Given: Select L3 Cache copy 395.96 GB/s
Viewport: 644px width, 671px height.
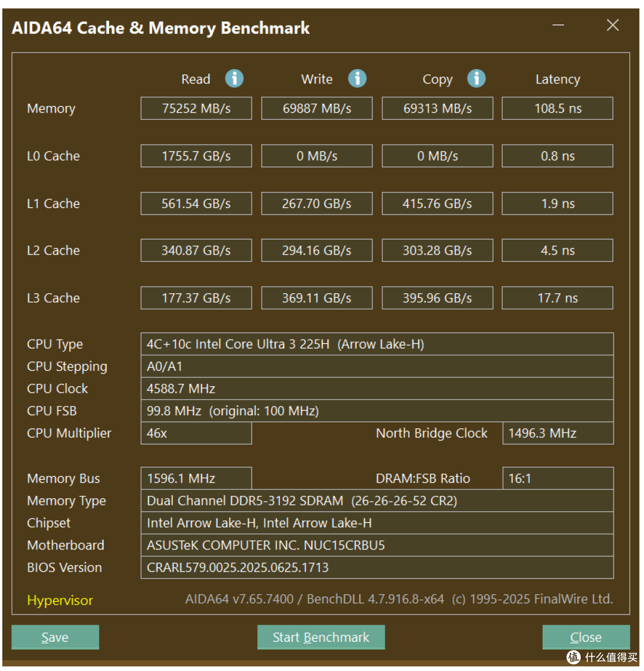Looking at the screenshot, I should [x=438, y=298].
